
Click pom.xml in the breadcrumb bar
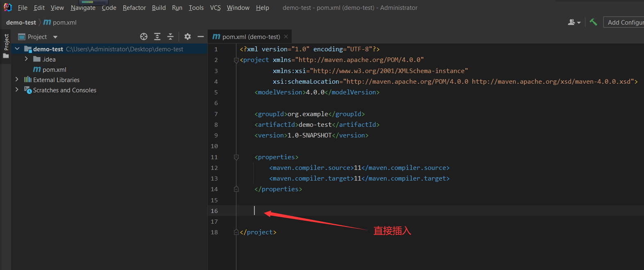point(60,23)
